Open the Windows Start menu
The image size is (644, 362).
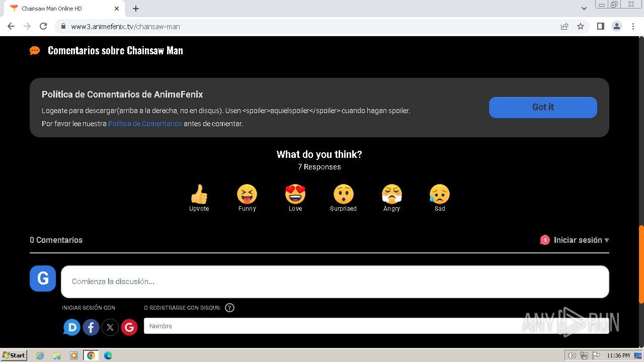pyautogui.click(x=14, y=355)
